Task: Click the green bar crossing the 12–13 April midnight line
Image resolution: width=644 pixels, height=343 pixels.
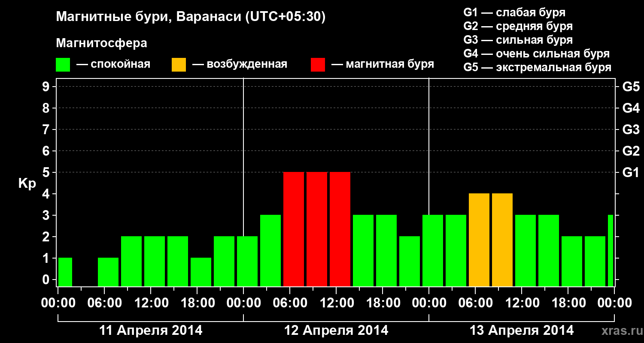Action: (433, 250)
